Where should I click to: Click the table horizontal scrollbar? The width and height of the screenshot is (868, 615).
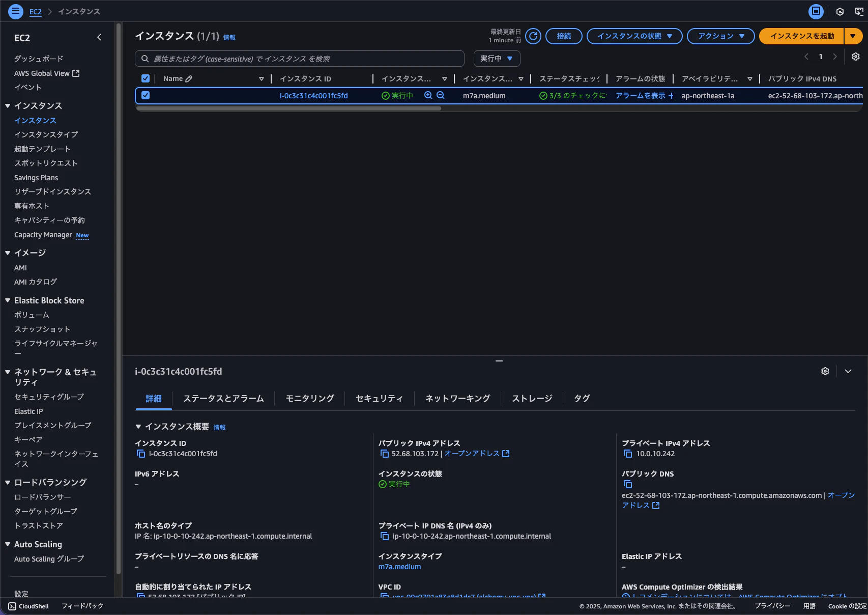pyautogui.click(x=288, y=108)
